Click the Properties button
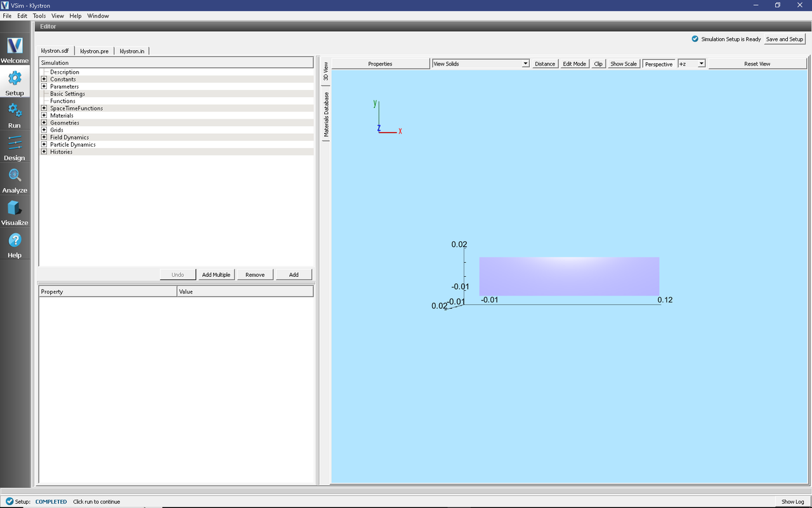This screenshot has width=812, height=508. coord(380,63)
